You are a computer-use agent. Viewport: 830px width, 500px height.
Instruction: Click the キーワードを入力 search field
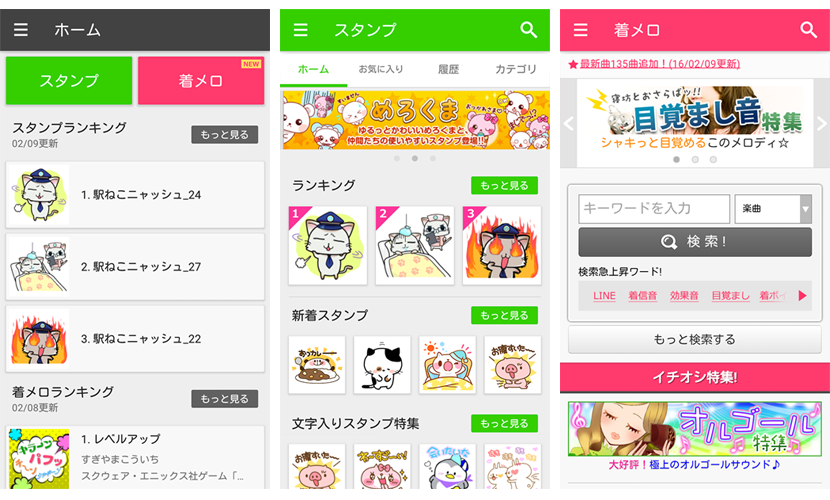(654, 209)
